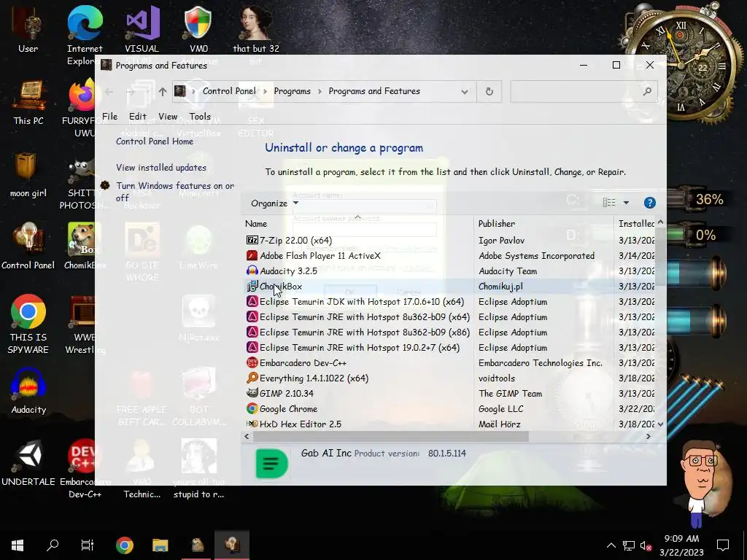Change view using the view icon button
This screenshot has height=560, width=747.
(609, 203)
